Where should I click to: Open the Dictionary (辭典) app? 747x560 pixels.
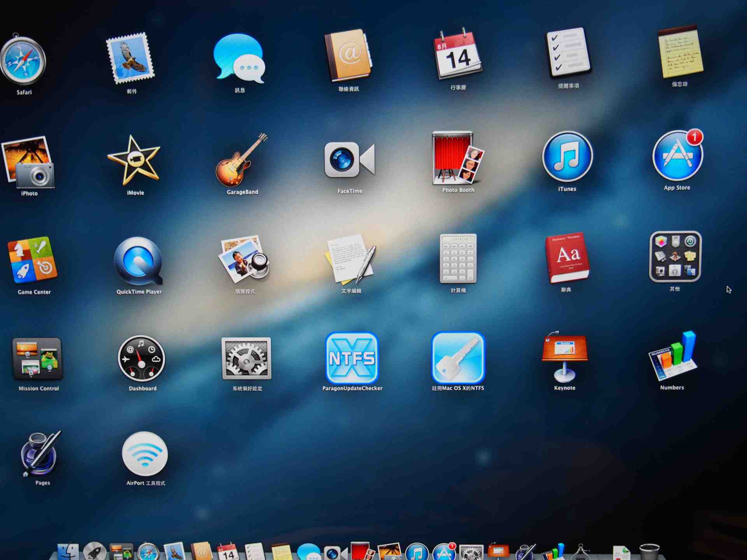(x=567, y=258)
